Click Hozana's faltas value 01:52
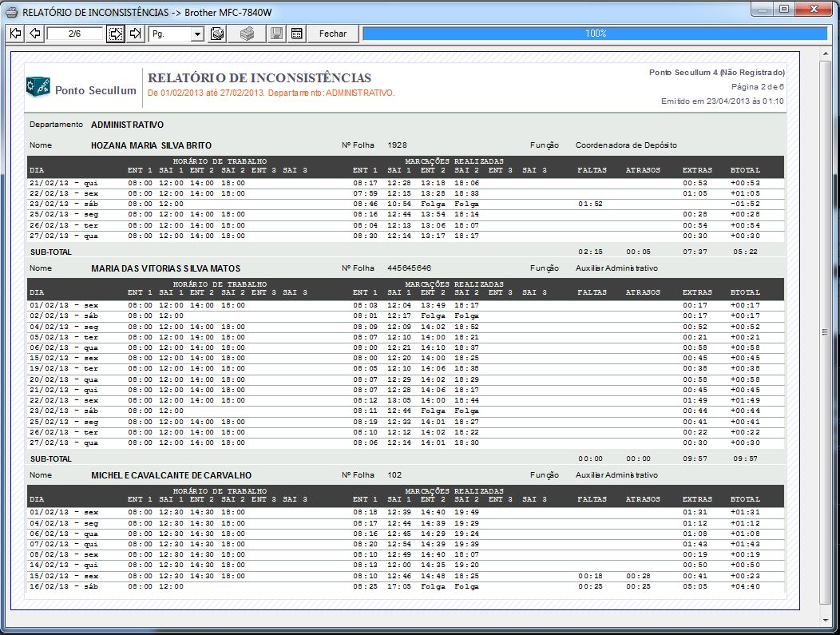The height and width of the screenshot is (635, 840). [590, 204]
